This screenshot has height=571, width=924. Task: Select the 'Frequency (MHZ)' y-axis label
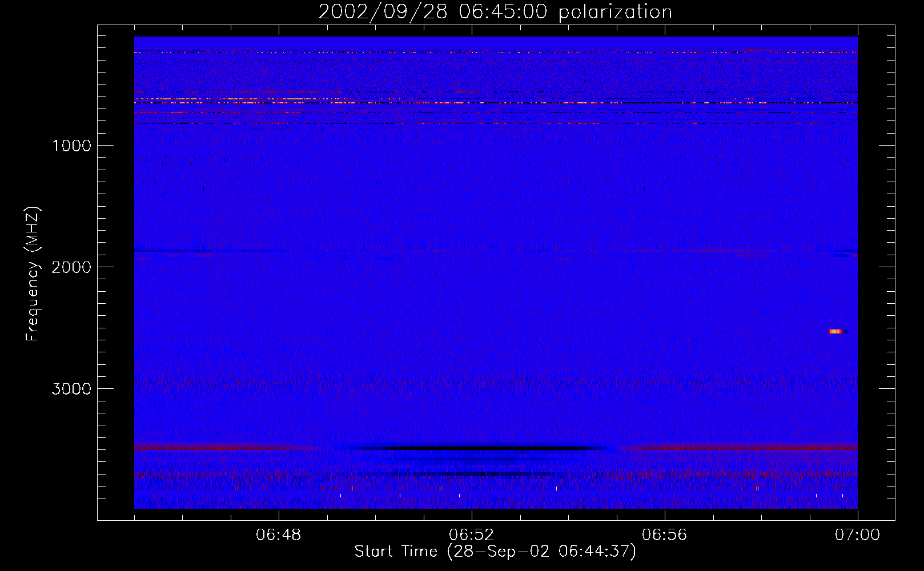(x=33, y=274)
